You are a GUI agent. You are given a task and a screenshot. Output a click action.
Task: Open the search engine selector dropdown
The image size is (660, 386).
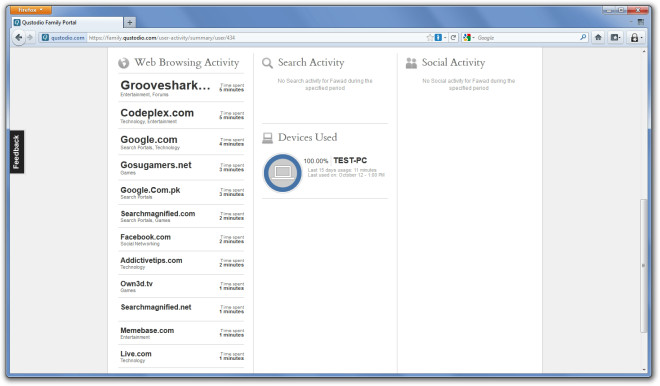coord(468,37)
